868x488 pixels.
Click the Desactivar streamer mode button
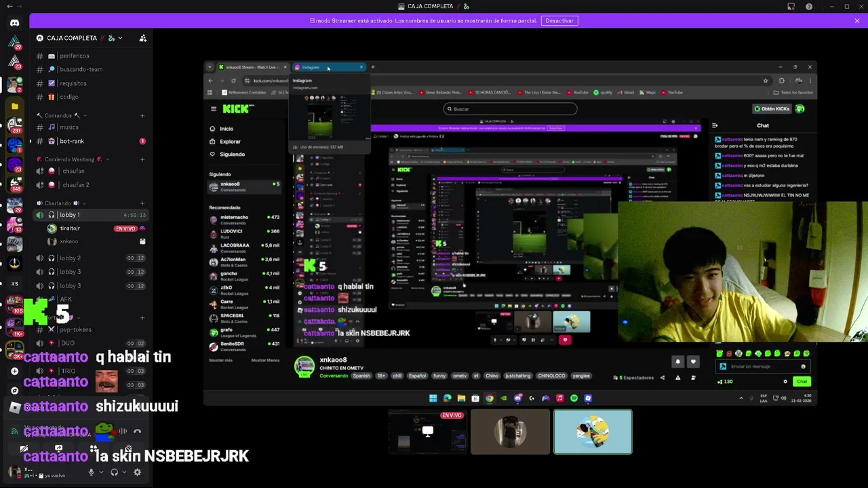coord(559,20)
